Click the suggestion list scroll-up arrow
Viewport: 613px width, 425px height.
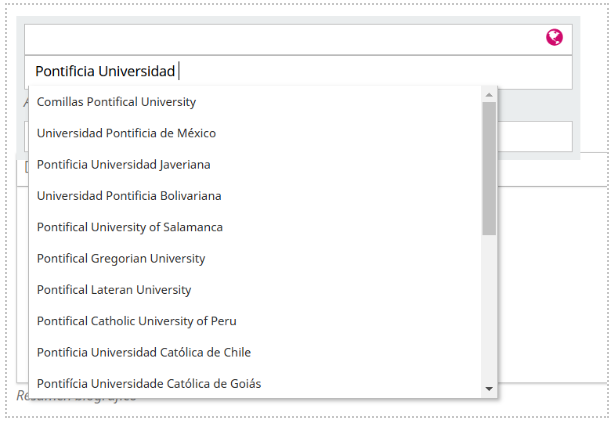point(489,95)
